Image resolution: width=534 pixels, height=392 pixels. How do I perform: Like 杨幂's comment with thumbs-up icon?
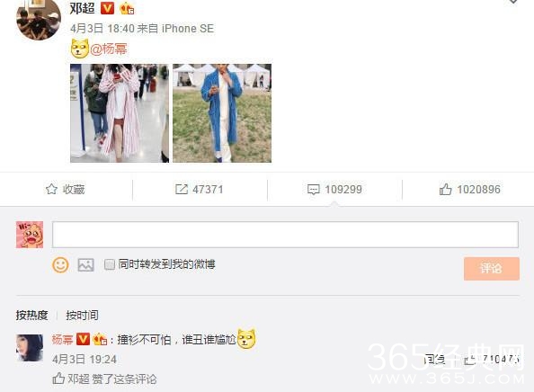pos(470,359)
